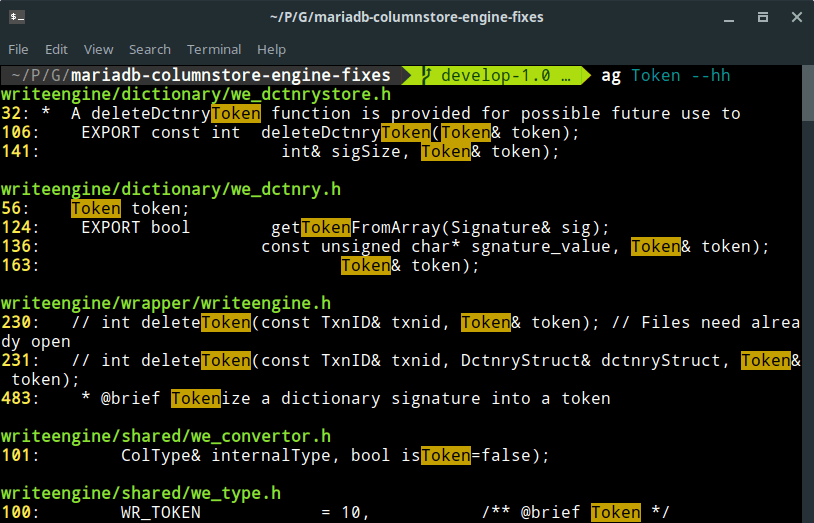
Task: Click the we_convertor.h file path
Action: coord(165,436)
